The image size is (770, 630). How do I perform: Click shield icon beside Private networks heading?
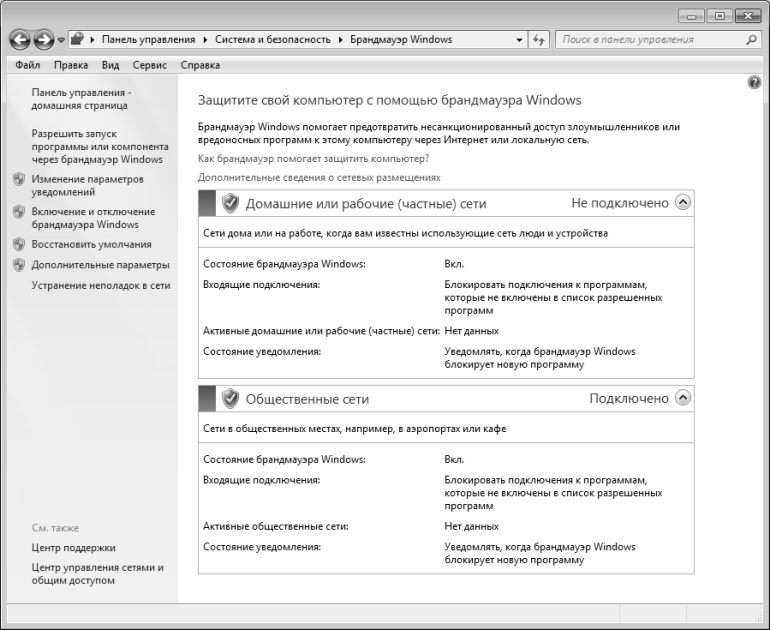231,203
